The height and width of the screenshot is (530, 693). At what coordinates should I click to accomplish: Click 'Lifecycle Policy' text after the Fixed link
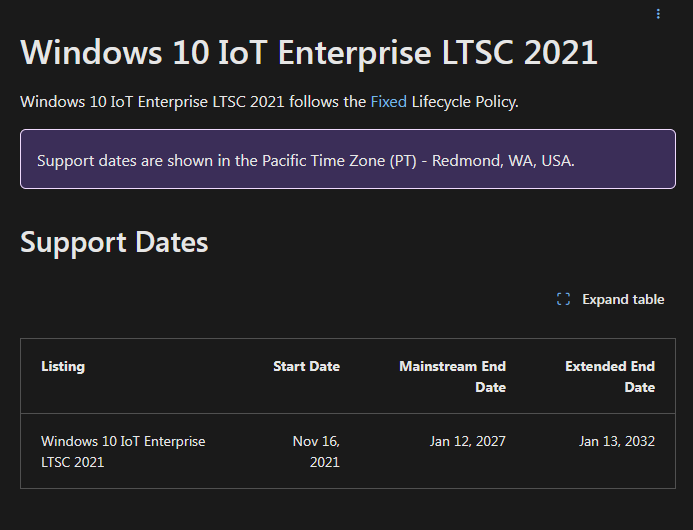pyautogui.click(x=464, y=102)
